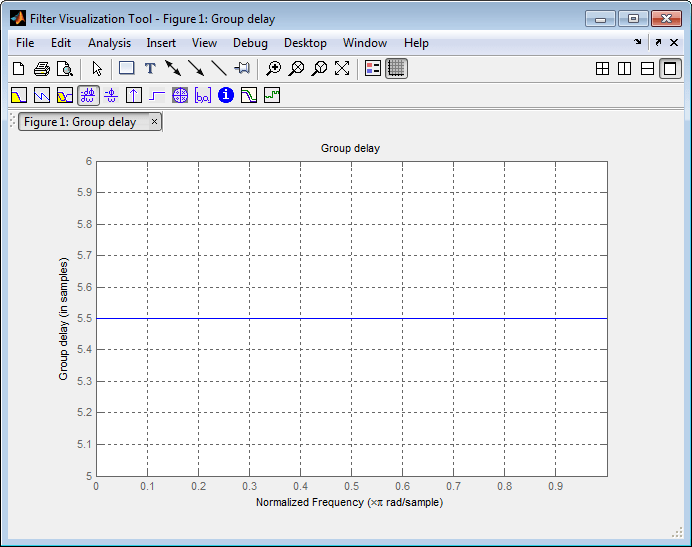Click the 5.9 y-axis tick label
The width and height of the screenshot is (692, 547).
(84, 192)
